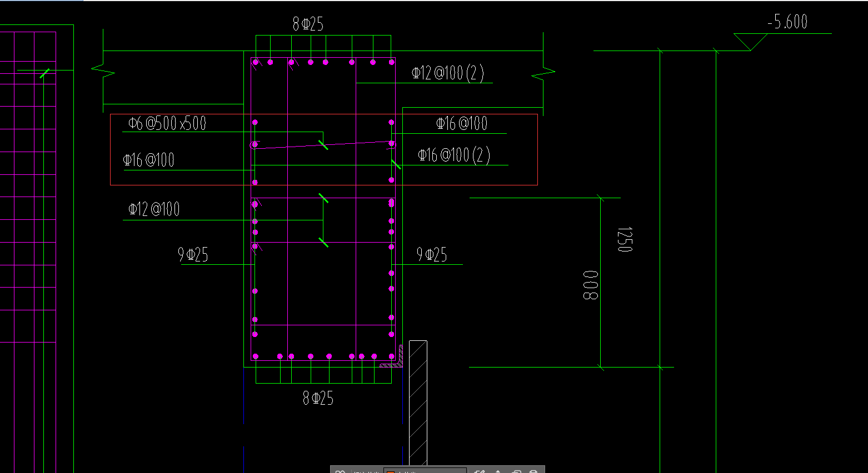Click the left Φ16@100 annotation
Screen dimensions: 868x473
(149, 160)
